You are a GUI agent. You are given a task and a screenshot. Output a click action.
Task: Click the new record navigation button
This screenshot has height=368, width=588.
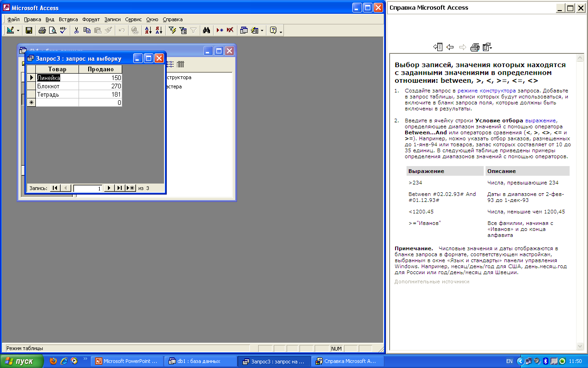point(130,188)
